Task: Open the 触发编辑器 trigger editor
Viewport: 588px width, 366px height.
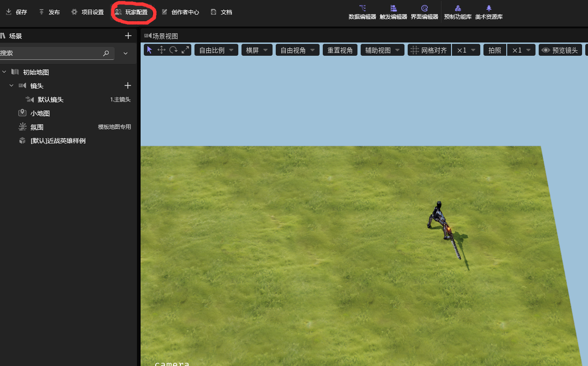Action: coord(394,12)
